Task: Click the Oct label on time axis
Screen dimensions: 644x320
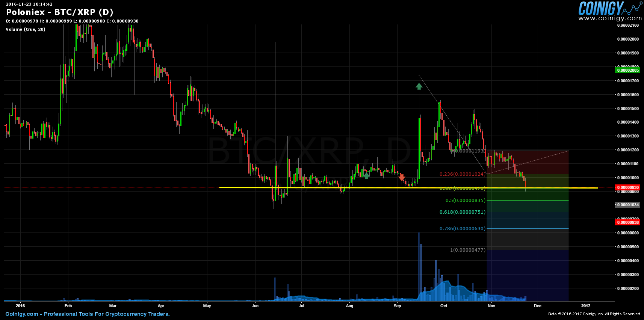Action: (444, 306)
